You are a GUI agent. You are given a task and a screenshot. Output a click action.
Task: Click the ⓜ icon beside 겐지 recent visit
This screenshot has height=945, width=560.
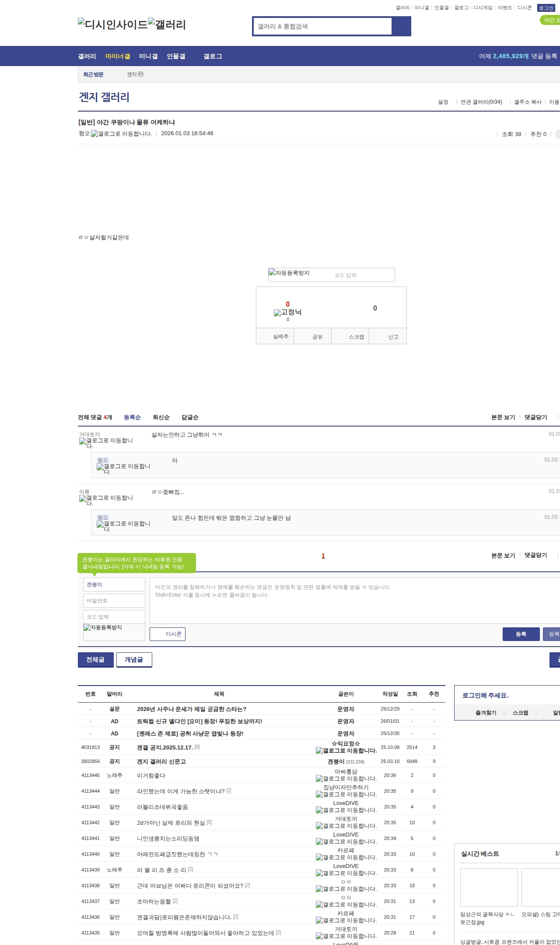[x=141, y=74]
